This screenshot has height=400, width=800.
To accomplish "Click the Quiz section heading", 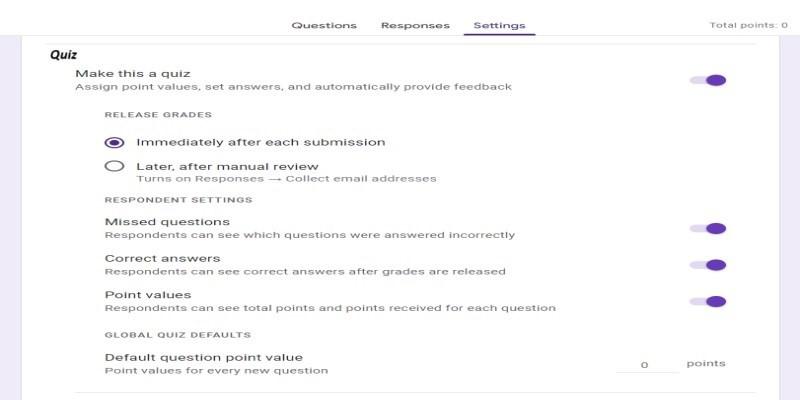I will click(63, 55).
